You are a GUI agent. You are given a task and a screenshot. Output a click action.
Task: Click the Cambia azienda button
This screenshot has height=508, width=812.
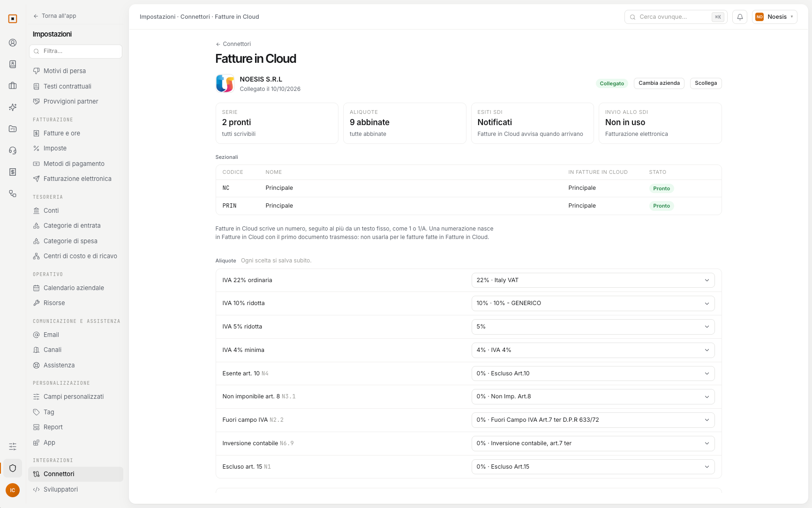[x=659, y=83]
